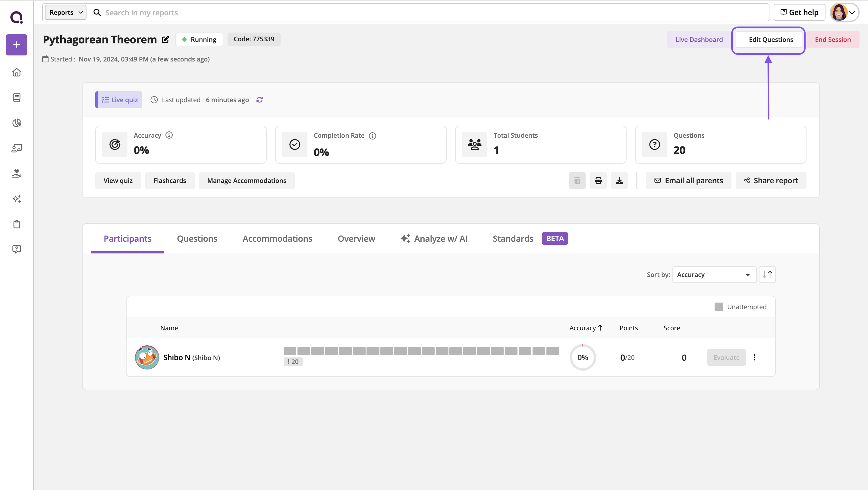Viewport: 868px width, 490px height.
Task: Switch to the Accommodations tab
Action: (277, 239)
